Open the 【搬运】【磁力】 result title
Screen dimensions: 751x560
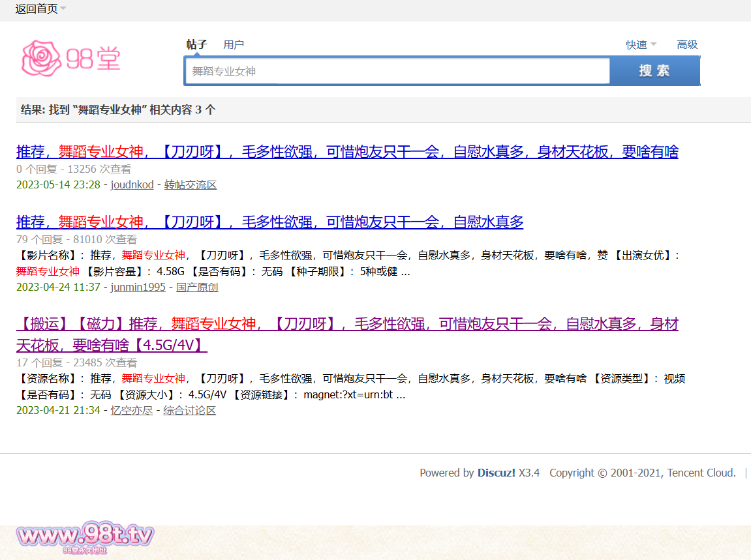(347, 324)
